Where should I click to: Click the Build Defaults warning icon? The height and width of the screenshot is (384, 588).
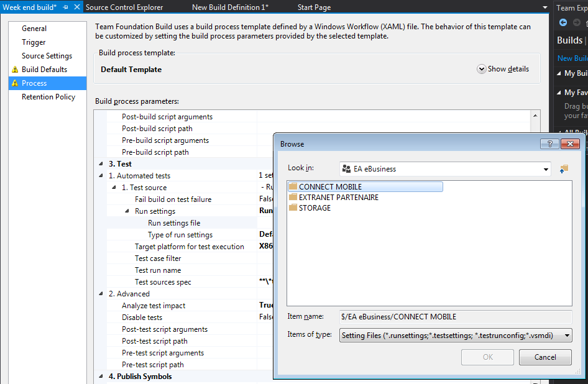(15, 70)
